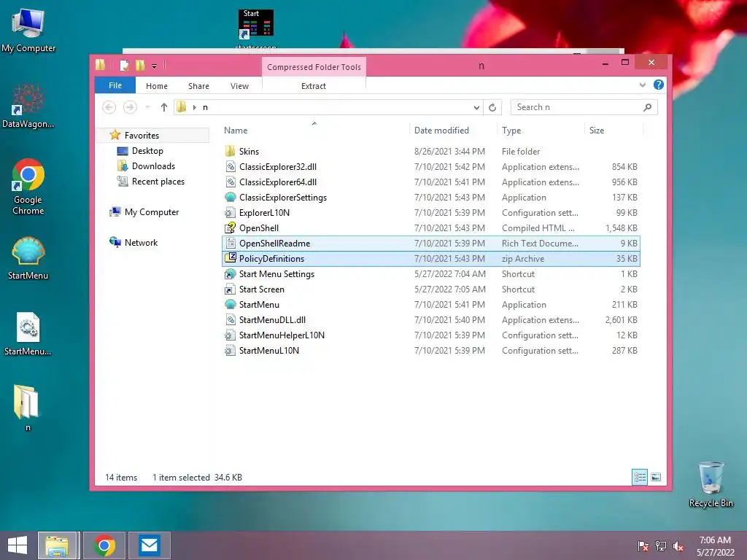The image size is (747, 560).
Task: Switch to large icons view layout
Action: coord(656,477)
